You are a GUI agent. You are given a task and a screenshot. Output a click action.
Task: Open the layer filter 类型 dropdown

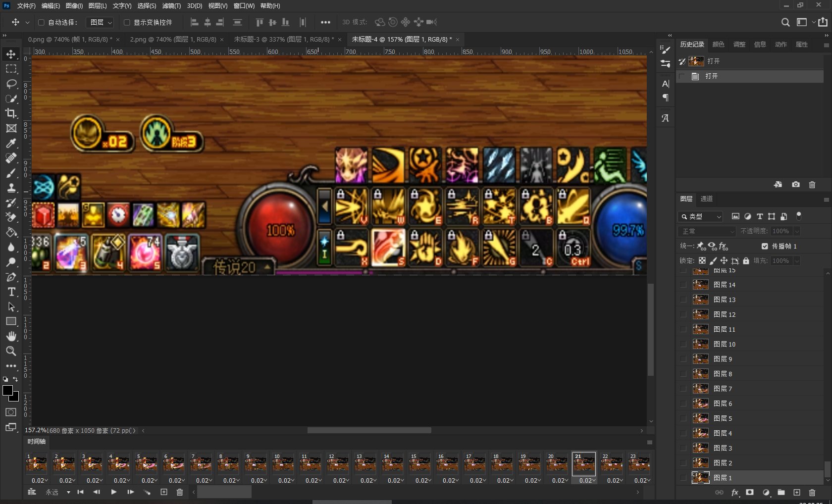click(x=700, y=216)
